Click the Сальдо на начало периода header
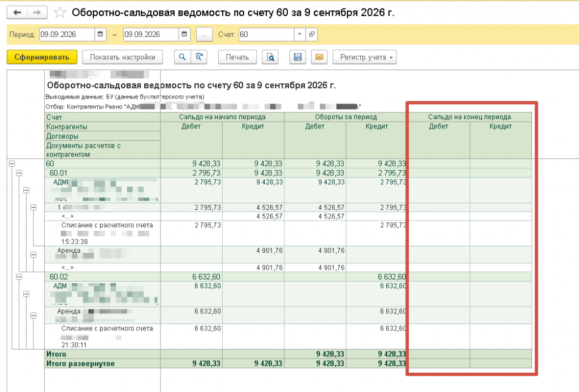 click(222, 117)
